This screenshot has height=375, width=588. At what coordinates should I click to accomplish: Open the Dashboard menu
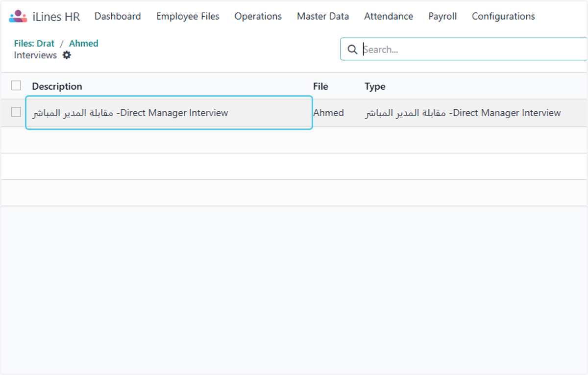(118, 16)
